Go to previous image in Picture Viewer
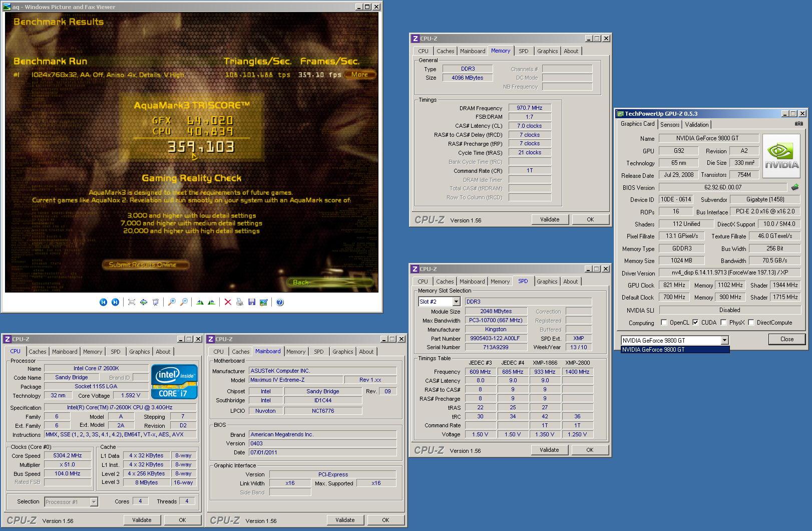The width and height of the screenshot is (812, 531). [x=103, y=302]
